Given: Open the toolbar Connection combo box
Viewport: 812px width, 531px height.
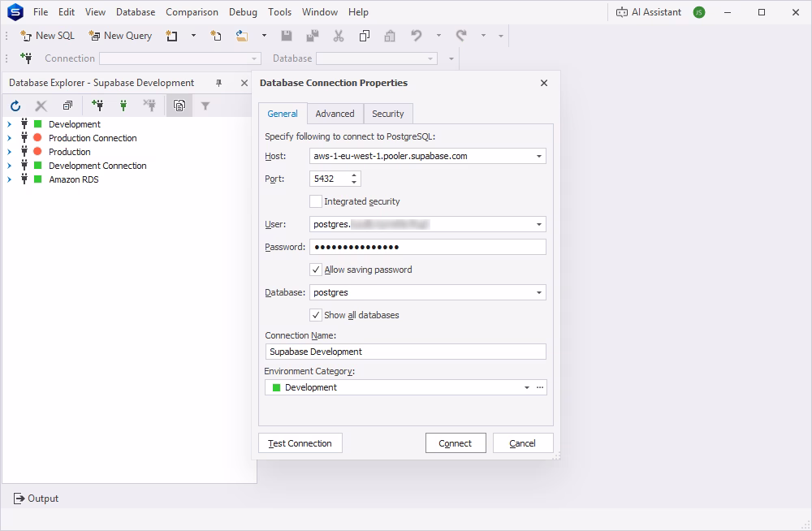Looking at the screenshot, I should pos(179,58).
